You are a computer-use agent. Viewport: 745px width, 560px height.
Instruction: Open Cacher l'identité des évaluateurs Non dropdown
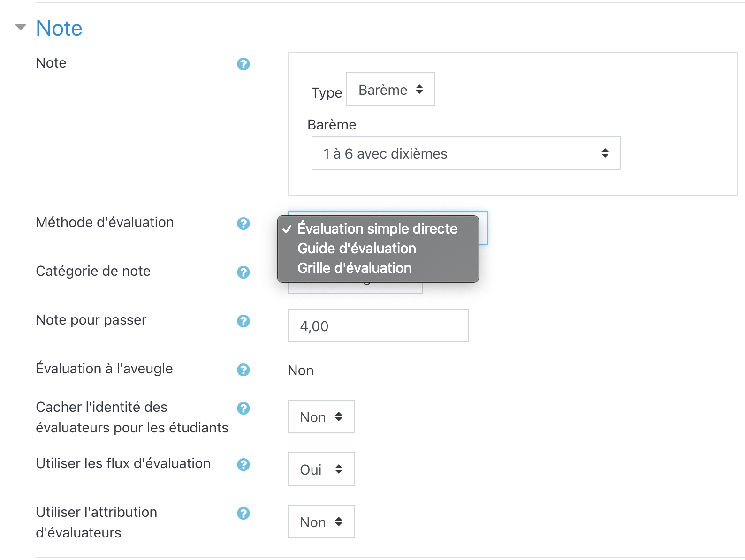[x=321, y=417]
